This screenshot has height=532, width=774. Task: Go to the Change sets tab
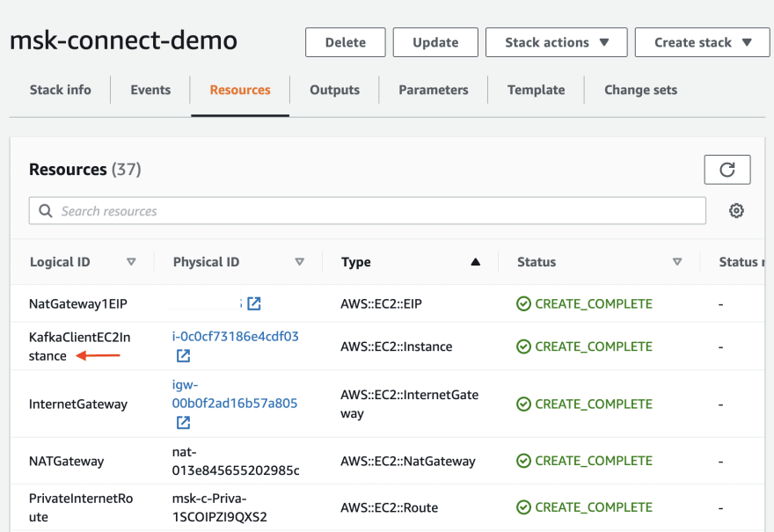coord(640,90)
